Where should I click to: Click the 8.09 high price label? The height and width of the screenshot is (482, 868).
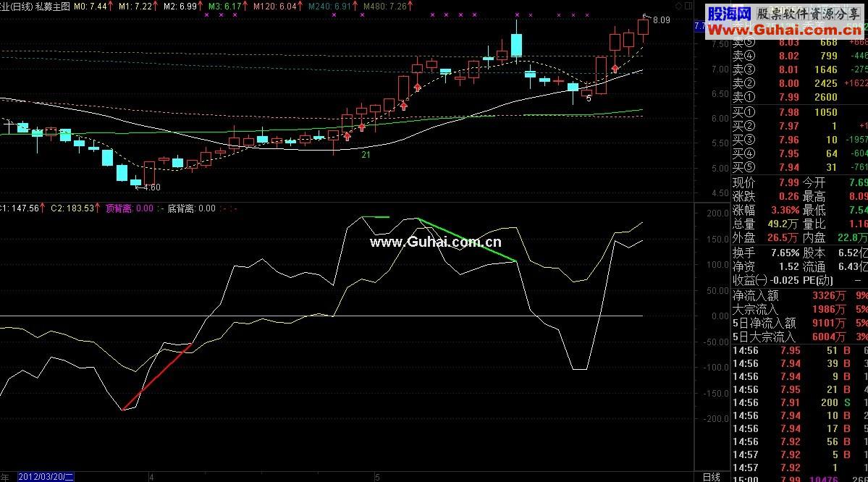click(x=662, y=20)
